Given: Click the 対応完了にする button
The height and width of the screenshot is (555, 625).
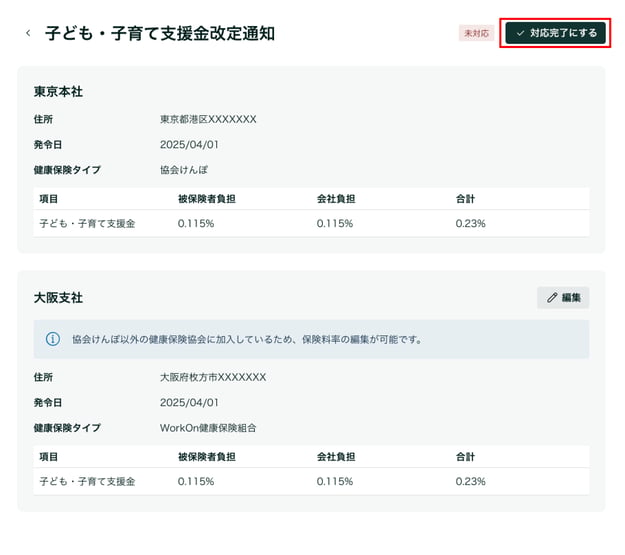Looking at the screenshot, I should tap(556, 33).
